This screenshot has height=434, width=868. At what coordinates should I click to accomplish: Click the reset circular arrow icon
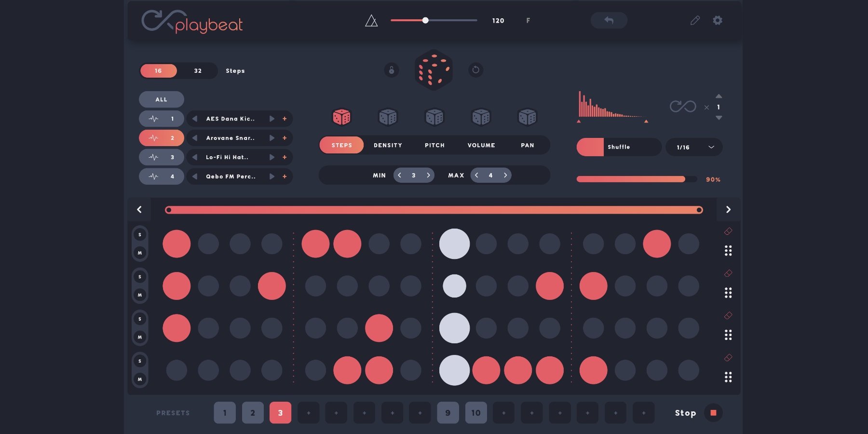tap(475, 70)
